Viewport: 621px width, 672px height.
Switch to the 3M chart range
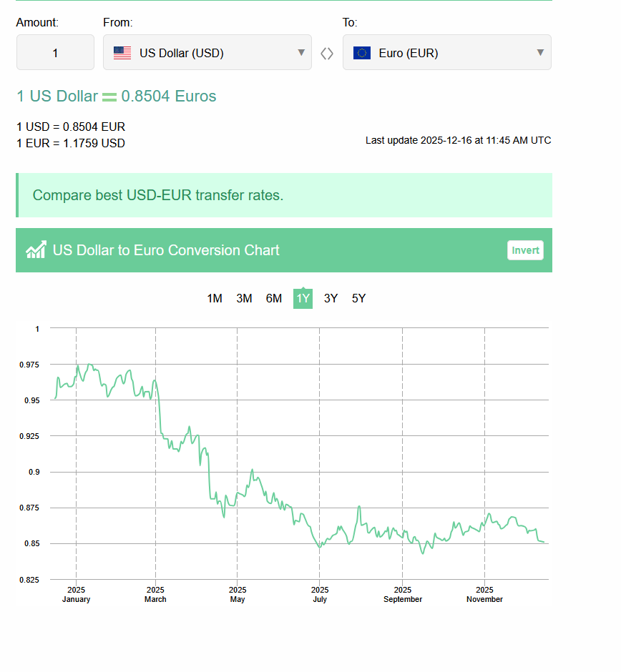[244, 298]
